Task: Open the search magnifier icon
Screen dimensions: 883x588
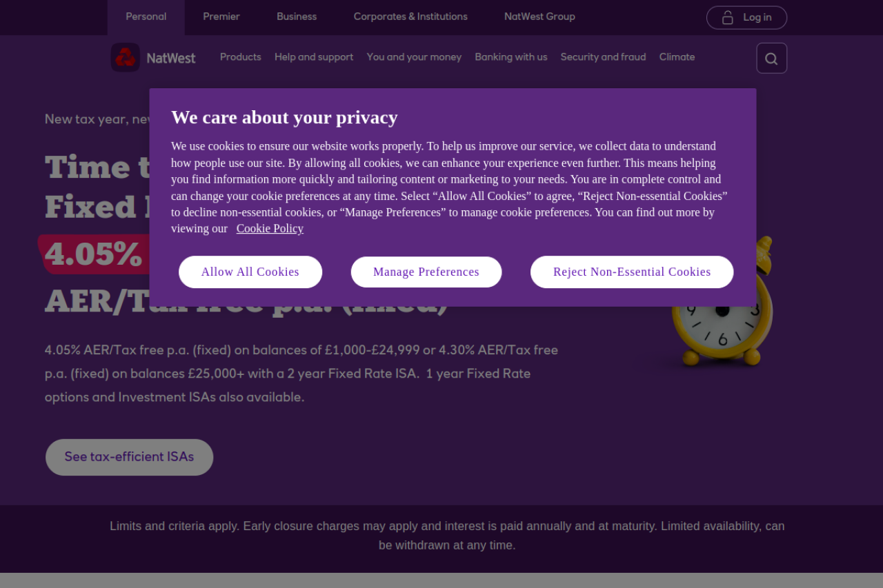Action: click(771, 59)
